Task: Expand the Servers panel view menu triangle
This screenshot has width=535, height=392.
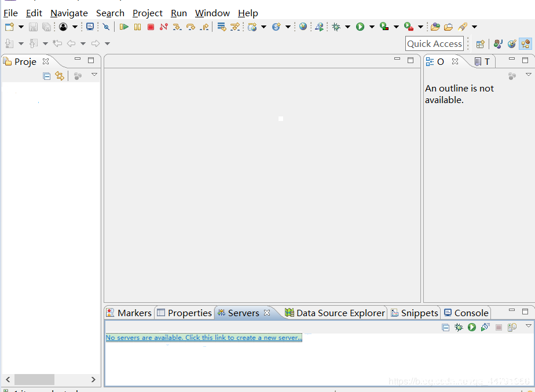Action: (x=528, y=326)
